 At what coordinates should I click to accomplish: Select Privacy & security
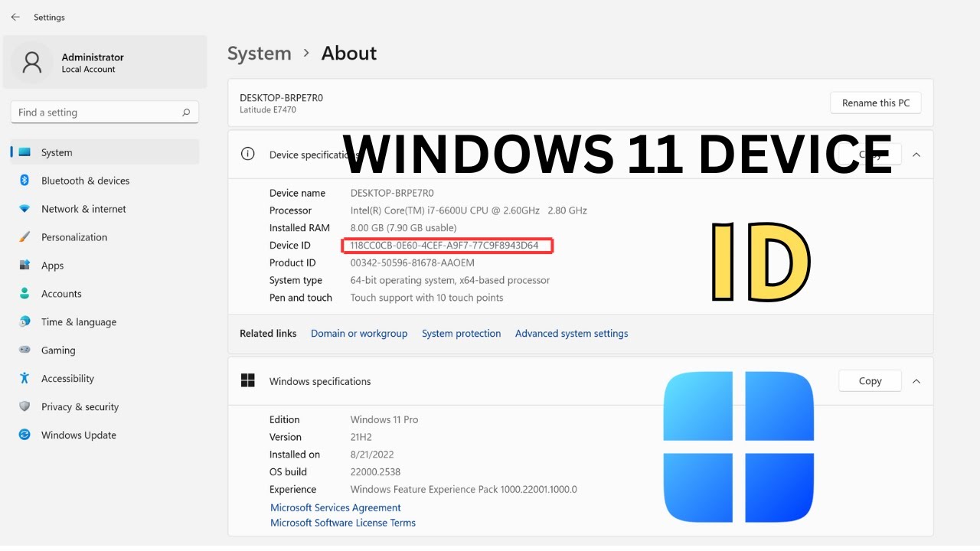(x=105, y=406)
